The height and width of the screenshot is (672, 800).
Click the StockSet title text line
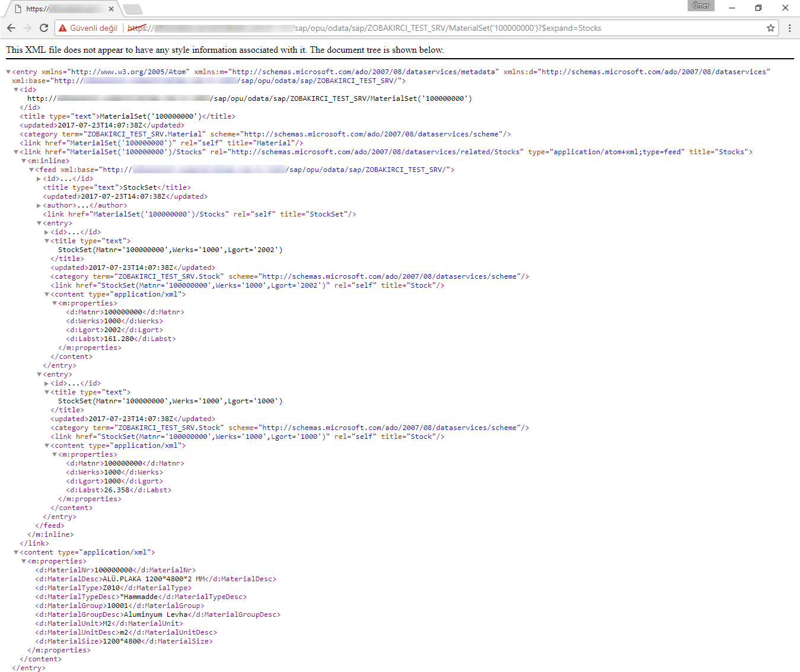click(117, 187)
